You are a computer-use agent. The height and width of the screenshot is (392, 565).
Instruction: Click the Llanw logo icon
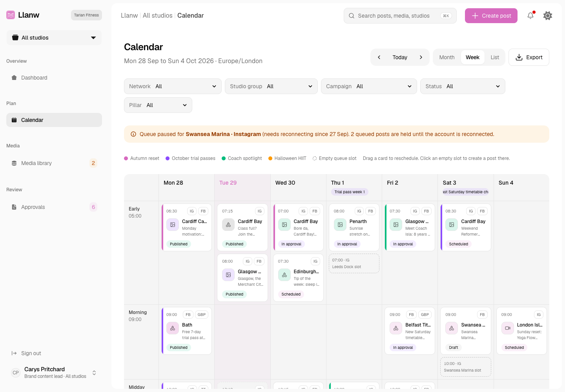click(x=11, y=15)
